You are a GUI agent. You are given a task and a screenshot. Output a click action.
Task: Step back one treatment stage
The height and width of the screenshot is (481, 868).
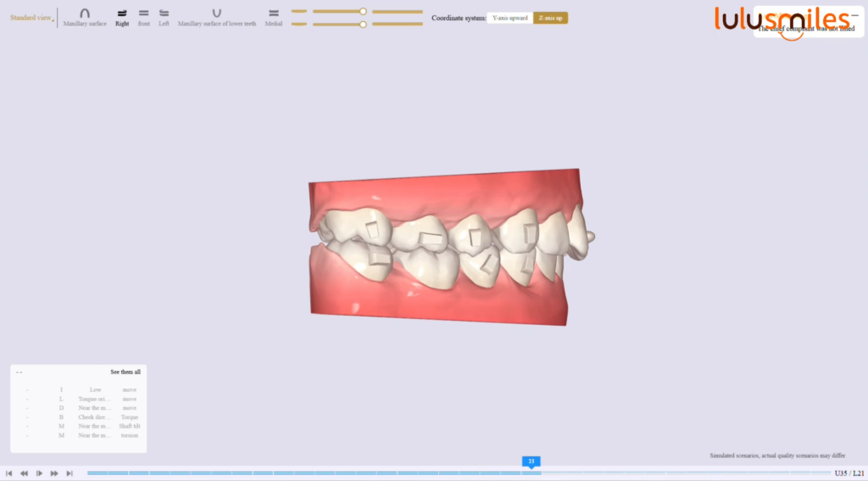[24, 473]
